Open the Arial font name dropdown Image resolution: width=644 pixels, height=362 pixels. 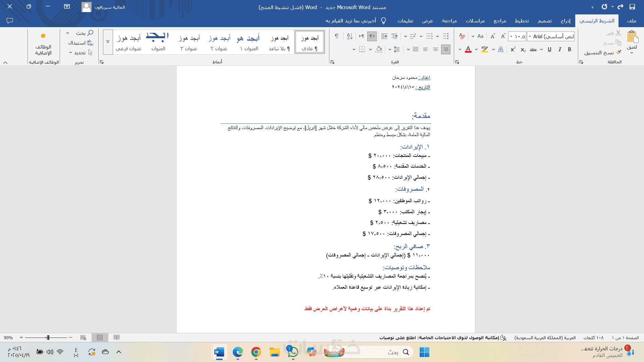tap(530, 36)
